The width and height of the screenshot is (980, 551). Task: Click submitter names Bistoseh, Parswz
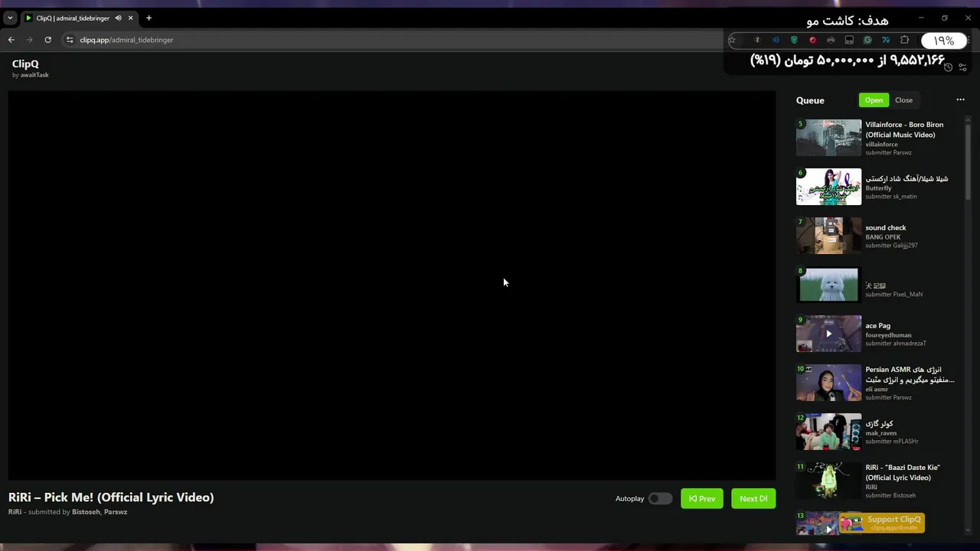pos(100,512)
